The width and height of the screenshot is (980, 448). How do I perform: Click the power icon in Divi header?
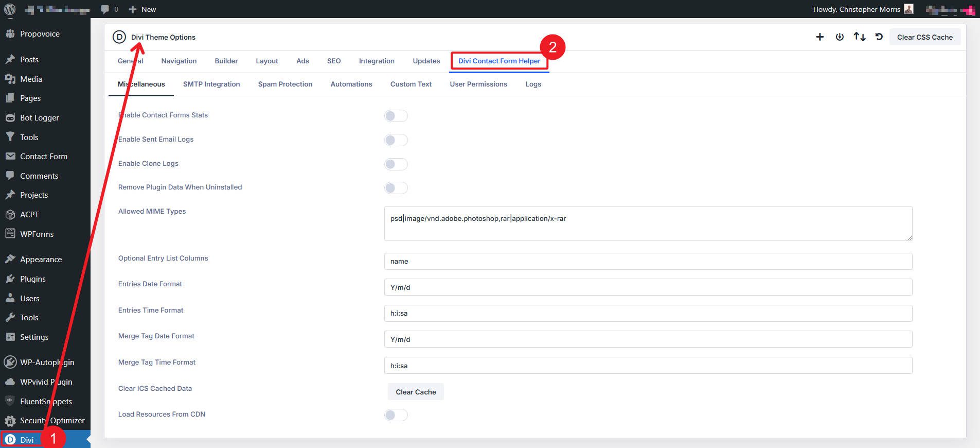pos(840,37)
